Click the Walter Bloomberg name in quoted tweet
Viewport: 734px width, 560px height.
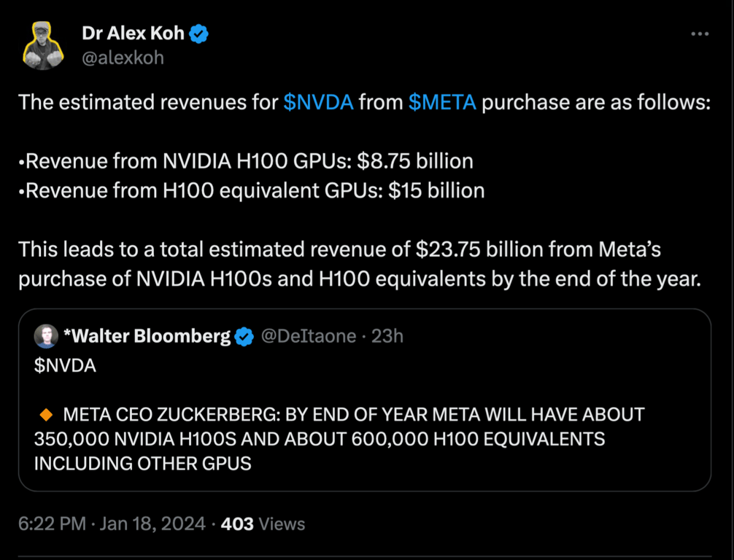147,336
